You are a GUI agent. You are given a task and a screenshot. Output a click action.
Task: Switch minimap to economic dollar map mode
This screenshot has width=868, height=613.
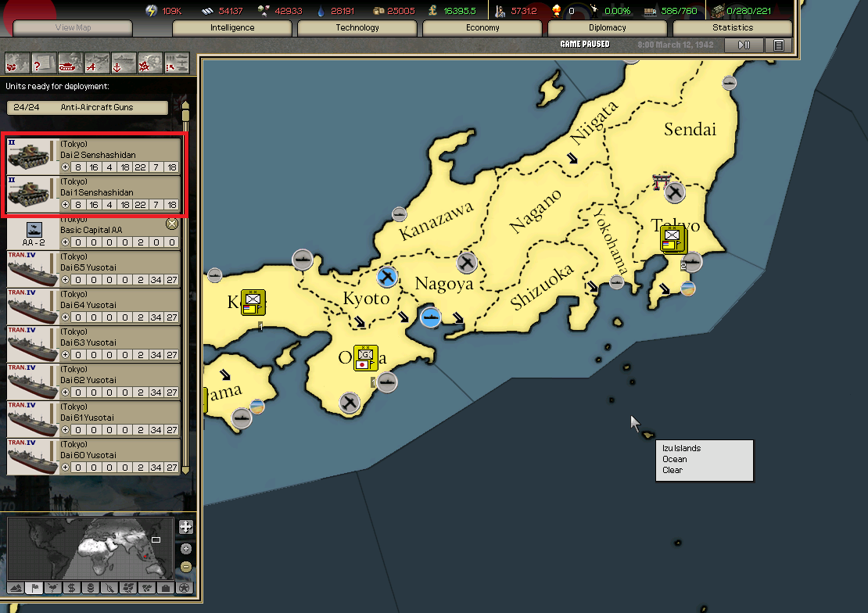(x=72, y=587)
